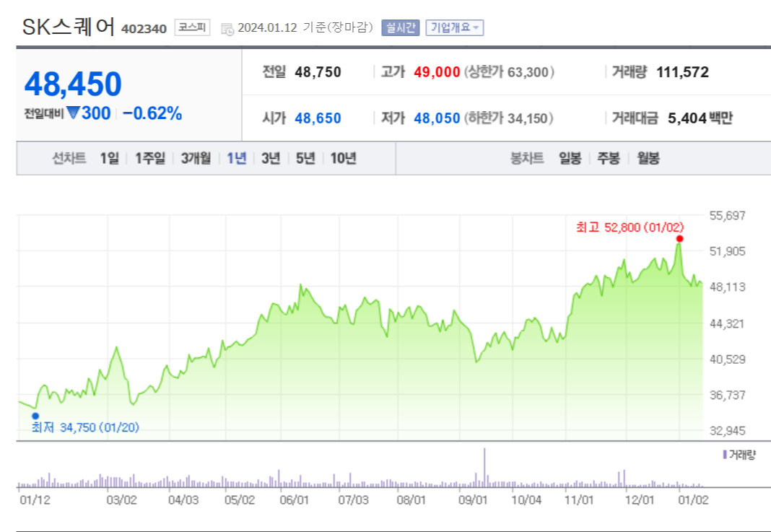Click the 고가 value 49,000
This screenshot has height=532, width=771.
(x=437, y=72)
